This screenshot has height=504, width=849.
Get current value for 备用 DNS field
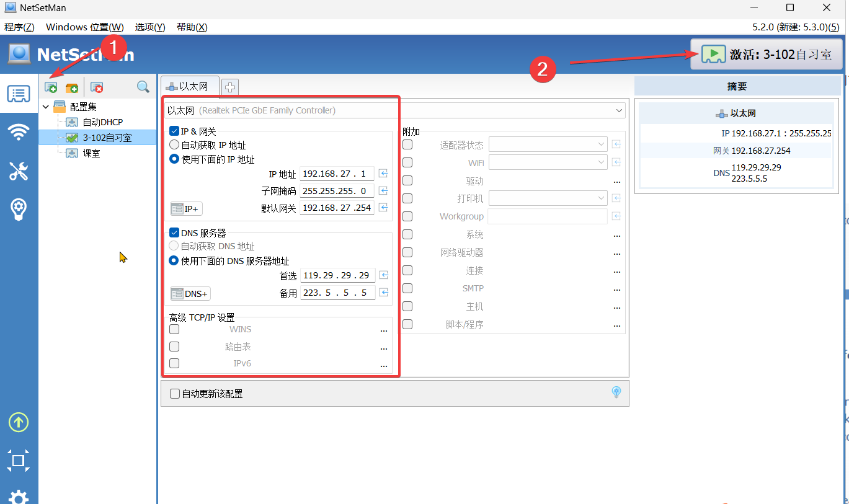click(x=384, y=293)
